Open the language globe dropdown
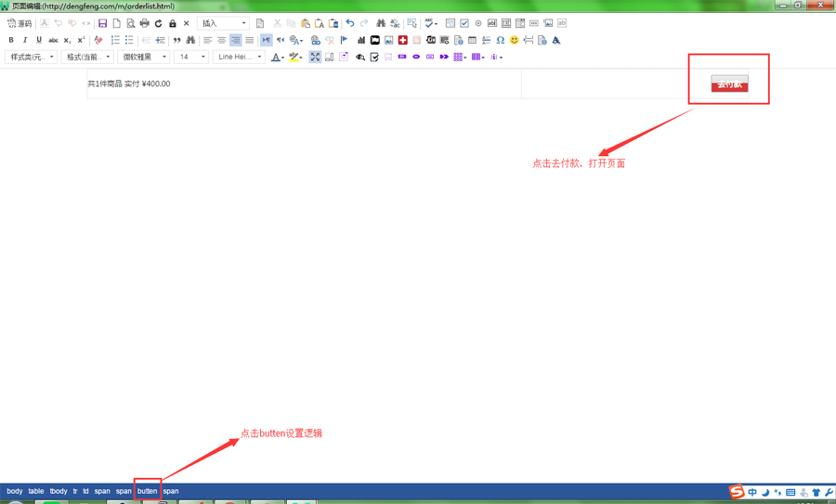 (296, 40)
